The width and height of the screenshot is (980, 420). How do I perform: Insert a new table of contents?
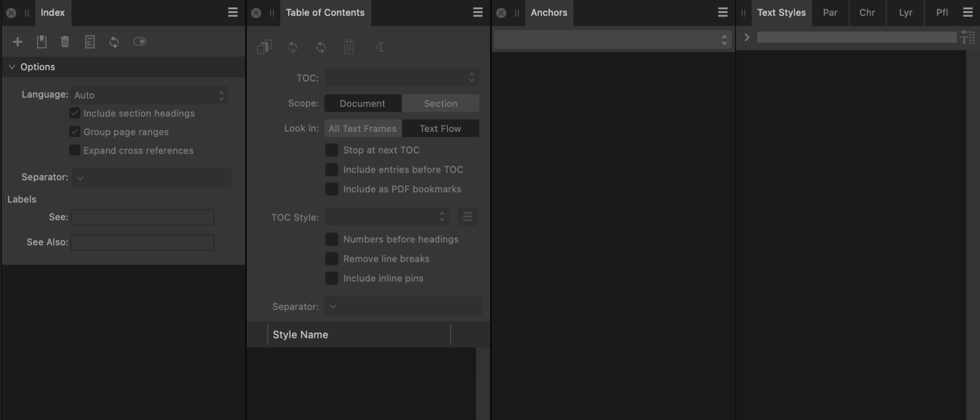(264, 46)
